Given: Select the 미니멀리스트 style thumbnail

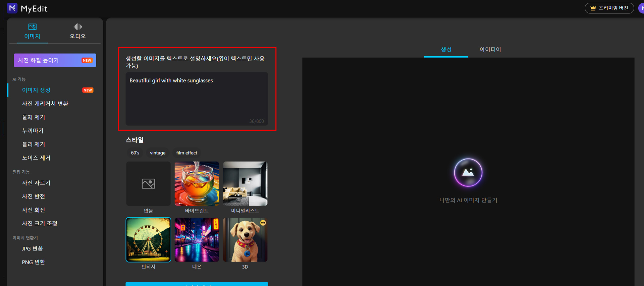Looking at the screenshot, I should click(245, 184).
